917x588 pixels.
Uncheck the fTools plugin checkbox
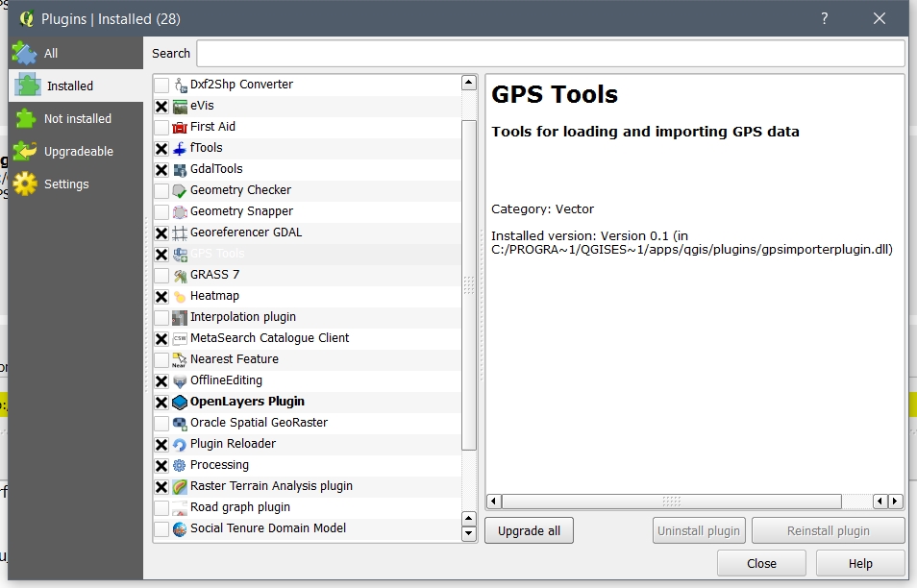coord(161,149)
